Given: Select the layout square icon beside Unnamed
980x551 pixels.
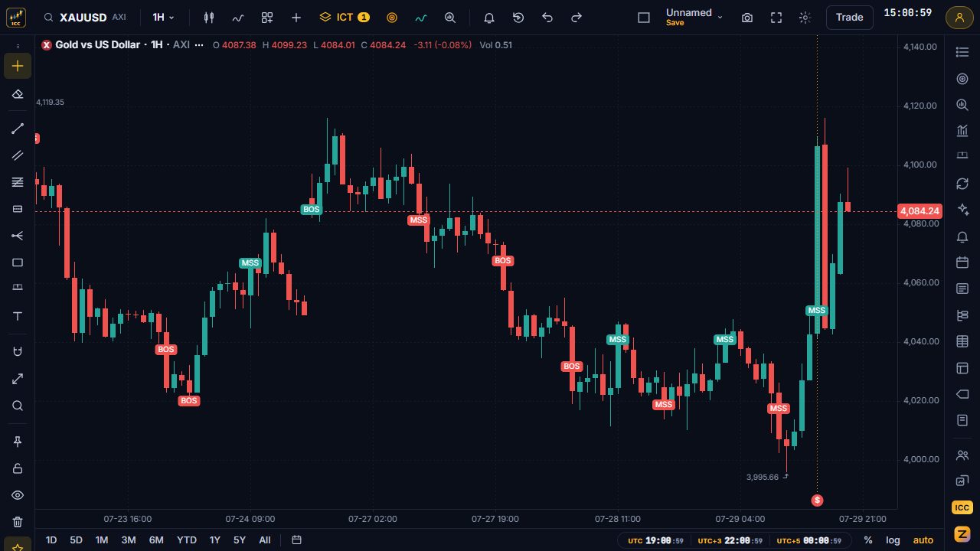Looking at the screenshot, I should click(644, 18).
